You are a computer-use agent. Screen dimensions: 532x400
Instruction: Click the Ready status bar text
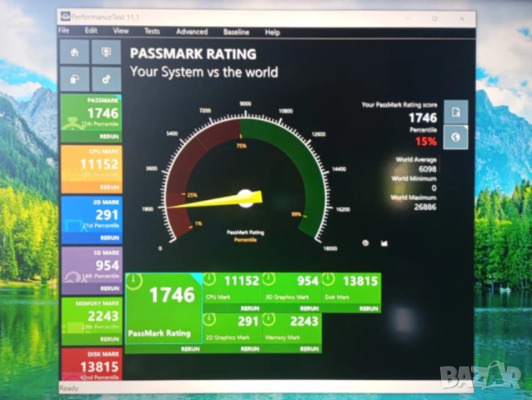pyautogui.click(x=69, y=388)
